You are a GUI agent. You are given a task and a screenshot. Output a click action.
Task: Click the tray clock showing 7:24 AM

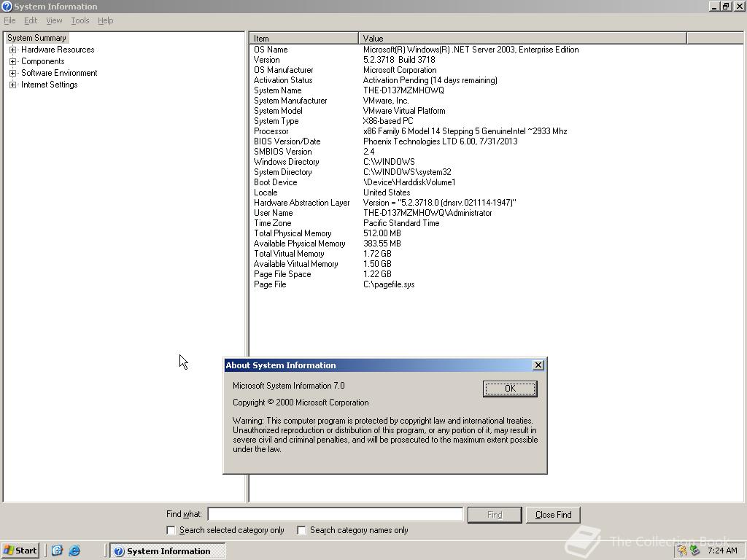point(722,551)
